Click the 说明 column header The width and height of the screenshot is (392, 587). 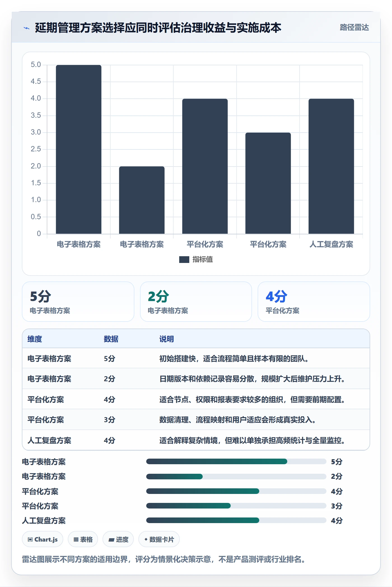coord(167,339)
